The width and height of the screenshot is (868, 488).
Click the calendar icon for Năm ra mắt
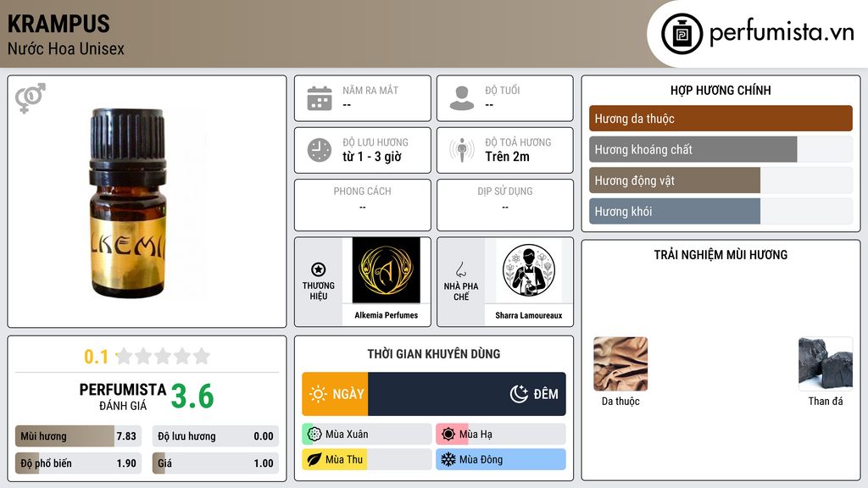coord(320,98)
